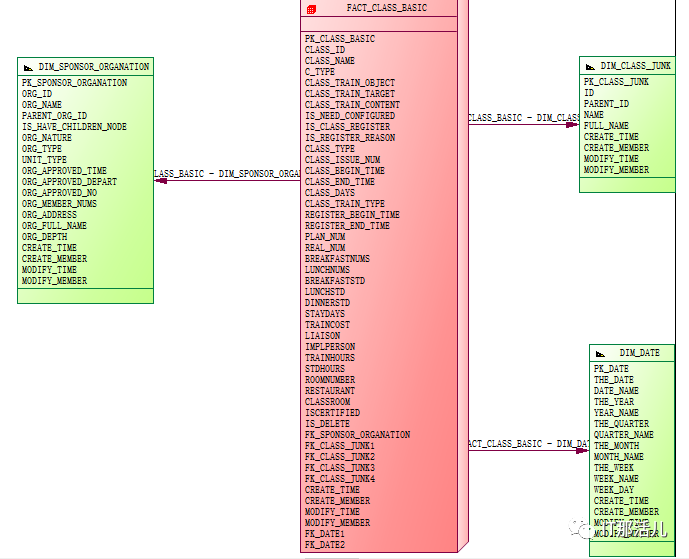Select CLASS_TRAIN_OBJECT column
Viewport: 689px width, 559px height.
(x=350, y=83)
